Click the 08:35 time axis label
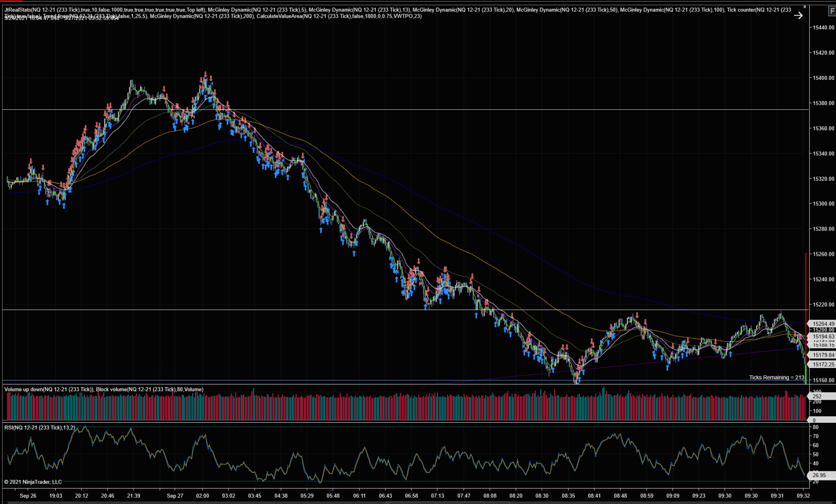Image resolution: width=836 pixels, height=504 pixels. pos(568,496)
